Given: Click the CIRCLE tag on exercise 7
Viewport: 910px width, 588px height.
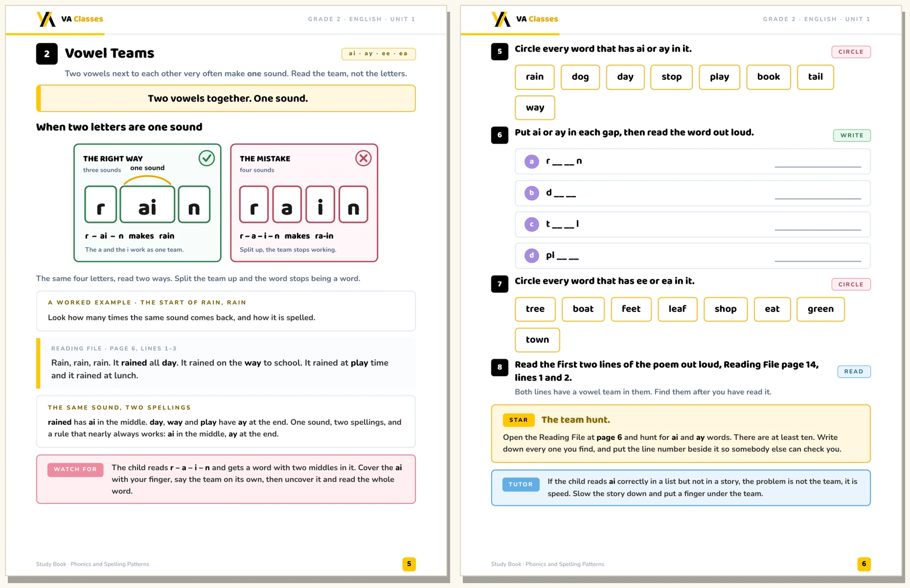Looking at the screenshot, I should 851,284.
